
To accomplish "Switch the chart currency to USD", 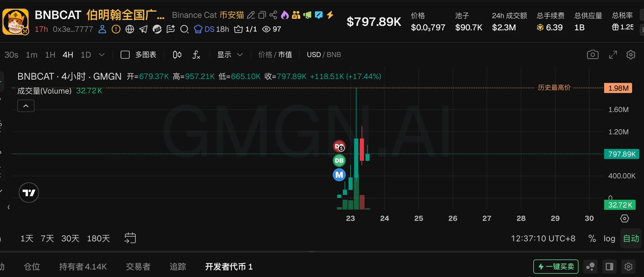I will (x=314, y=55).
